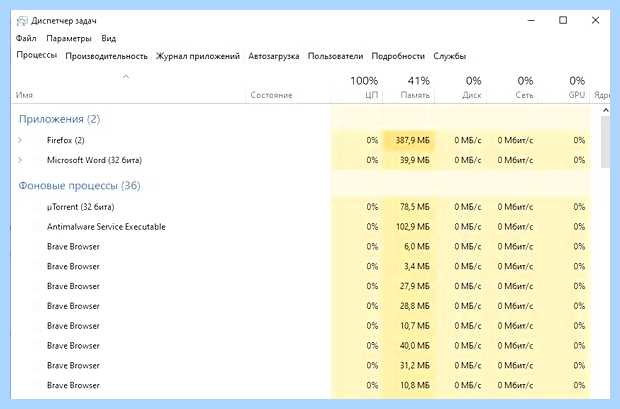The width and height of the screenshot is (620, 409).
Task: Switch to the Производительность tab
Action: coord(106,56)
